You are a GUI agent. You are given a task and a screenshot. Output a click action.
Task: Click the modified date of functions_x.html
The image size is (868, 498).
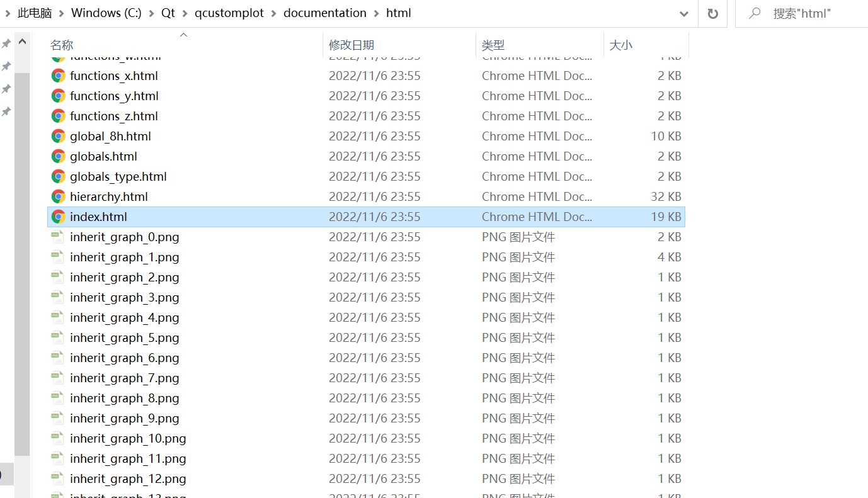(x=375, y=76)
